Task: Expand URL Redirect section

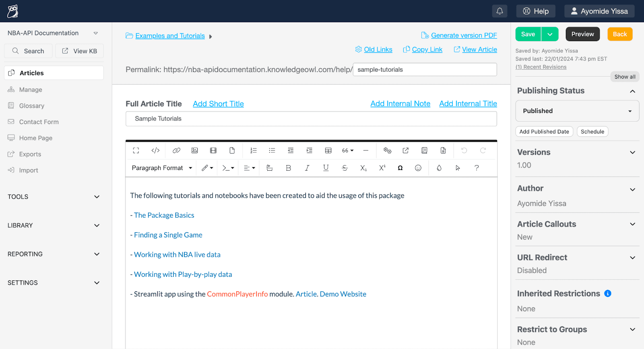Action: pos(632,258)
